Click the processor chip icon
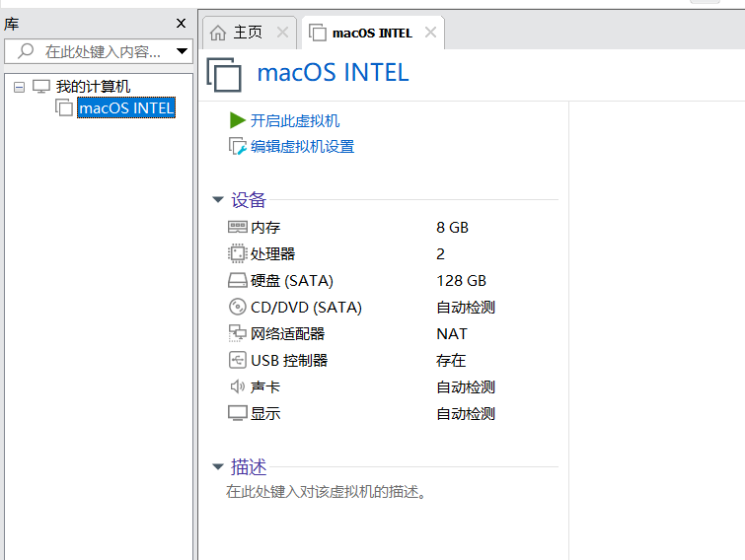 pyautogui.click(x=237, y=254)
